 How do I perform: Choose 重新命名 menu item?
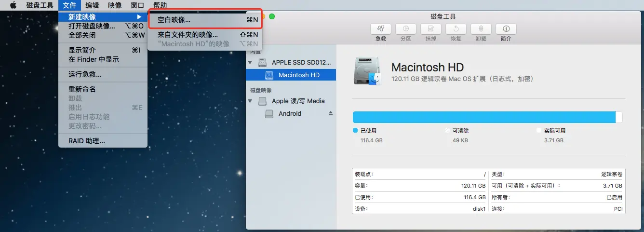(x=103, y=89)
